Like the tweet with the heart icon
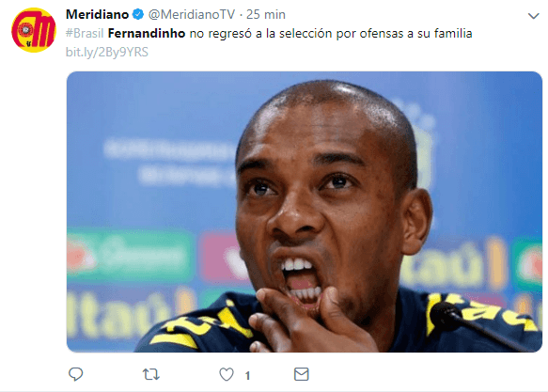This screenshot has height=392, width=548. [227, 374]
